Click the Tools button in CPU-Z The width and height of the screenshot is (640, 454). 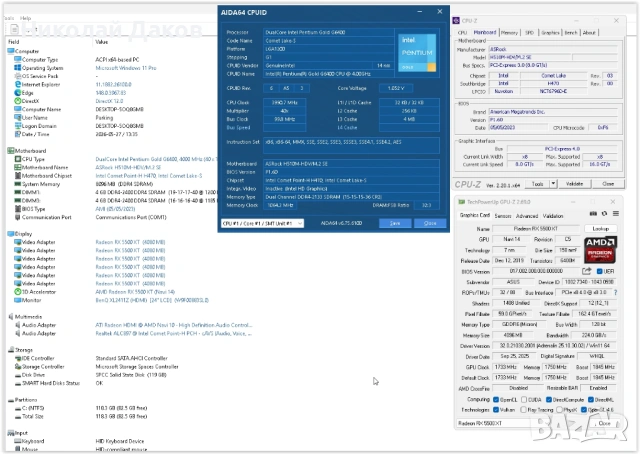pyautogui.click(x=537, y=184)
